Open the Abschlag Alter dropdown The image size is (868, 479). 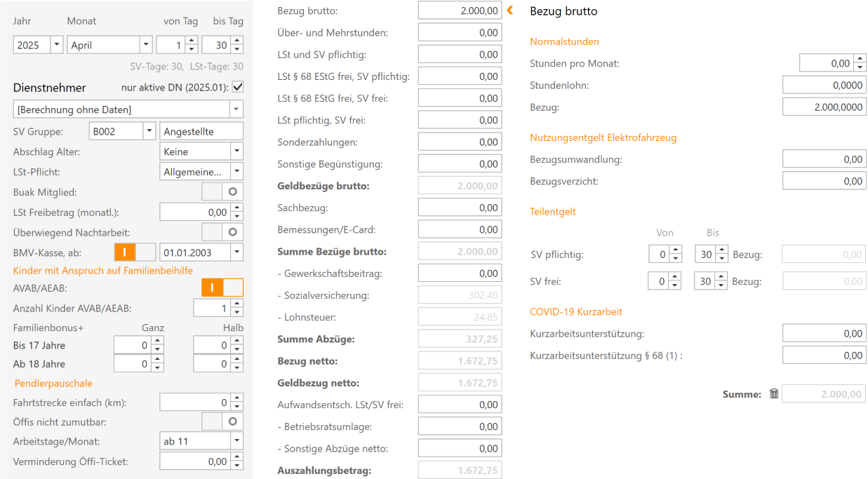[236, 151]
